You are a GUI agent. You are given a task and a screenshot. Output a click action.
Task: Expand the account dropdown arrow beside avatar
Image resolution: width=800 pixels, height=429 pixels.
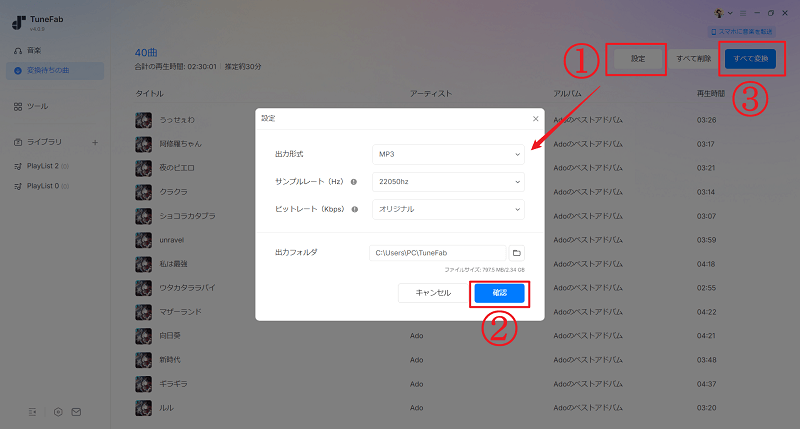tap(730, 13)
